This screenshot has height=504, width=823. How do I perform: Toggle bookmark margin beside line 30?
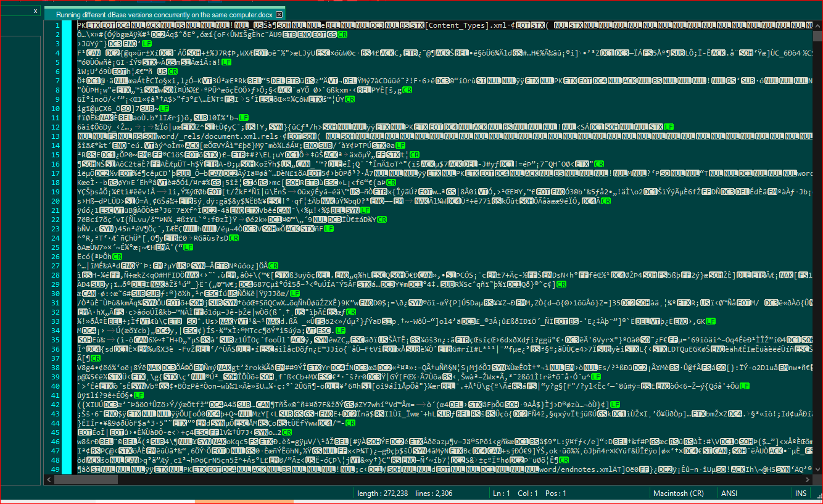[x=67, y=294]
